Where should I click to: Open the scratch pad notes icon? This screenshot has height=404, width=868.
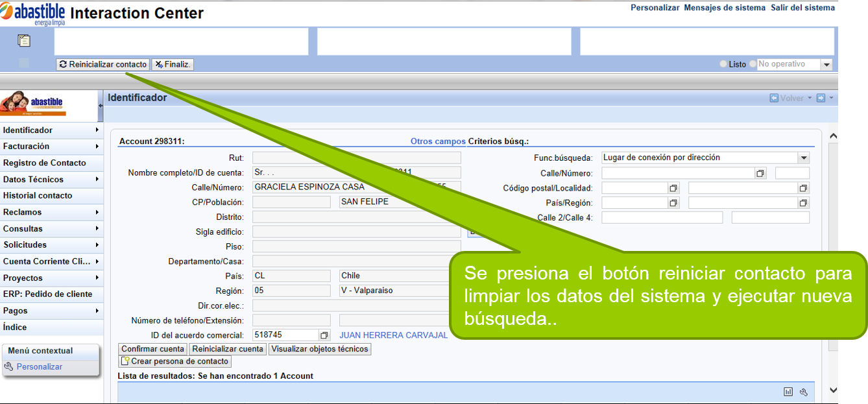[24, 41]
